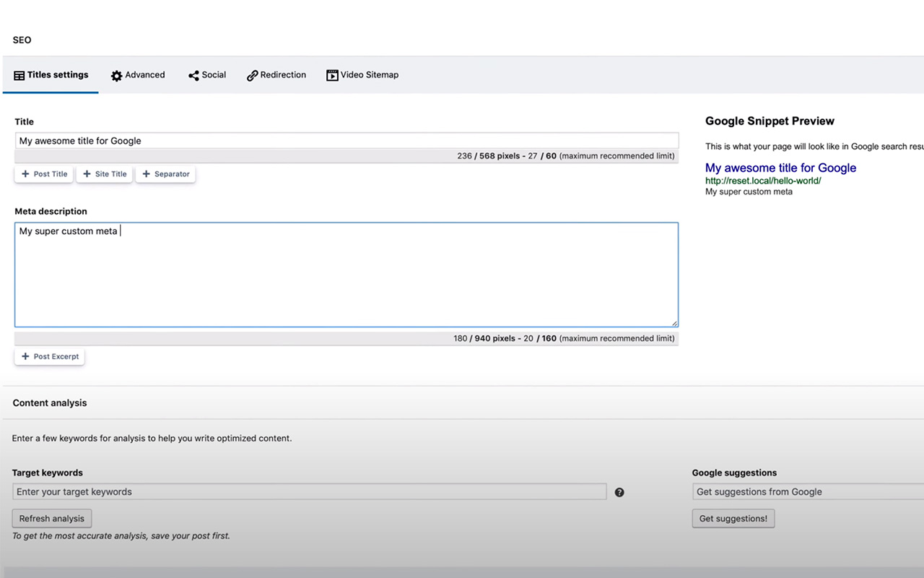924x578 pixels.
Task: Click the Advanced gear icon
Action: (x=116, y=76)
